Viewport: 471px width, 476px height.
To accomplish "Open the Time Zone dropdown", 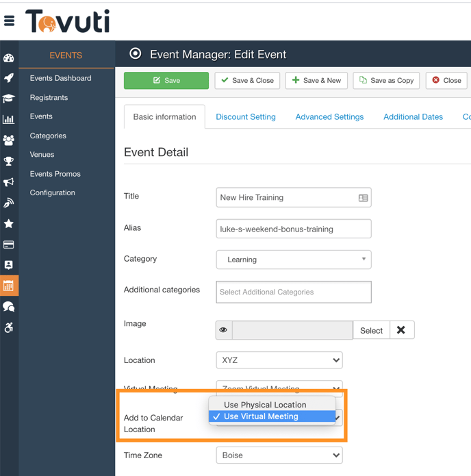I will (x=279, y=455).
